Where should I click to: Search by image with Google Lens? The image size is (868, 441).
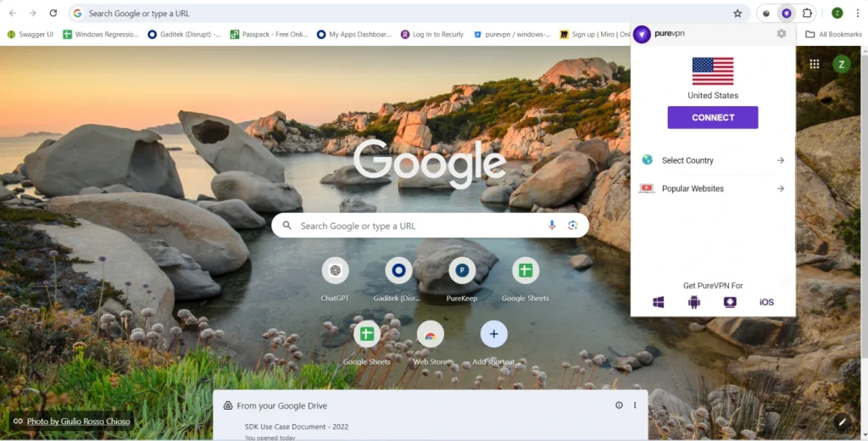(572, 226)
